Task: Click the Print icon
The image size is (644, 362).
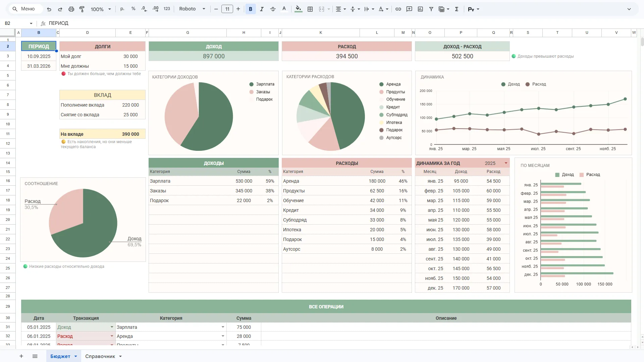Action: pyautogui.click(x=71, y=9)
